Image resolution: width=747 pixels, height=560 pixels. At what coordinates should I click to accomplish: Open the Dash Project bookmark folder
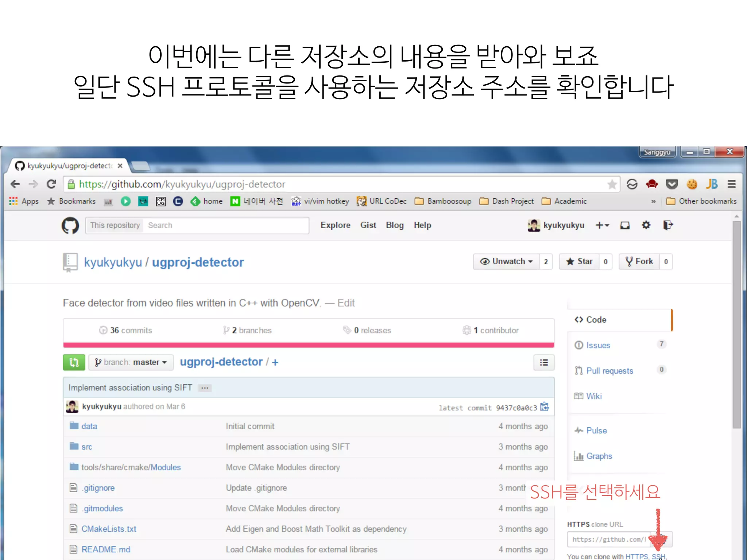pyautogui.click(x=506, y=201)
